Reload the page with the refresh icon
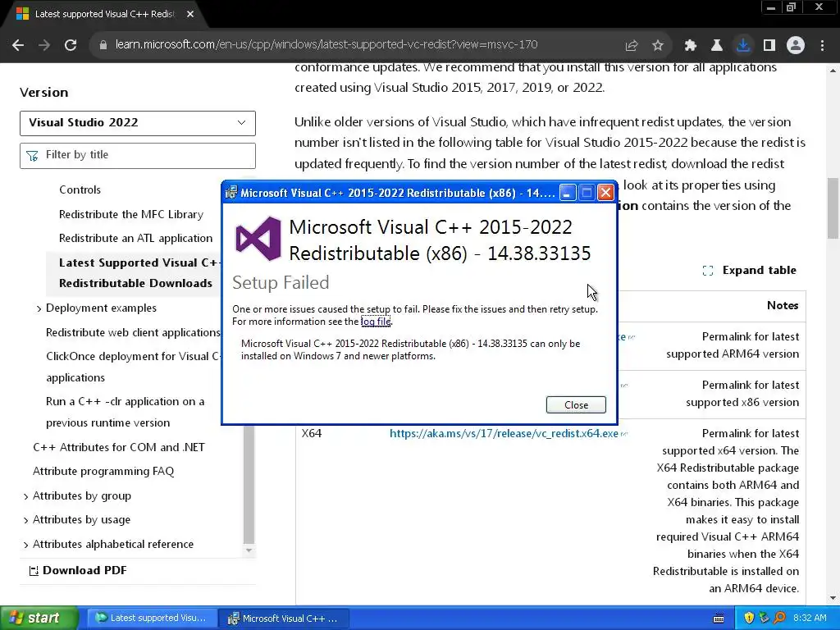Image resolution: width=840 pixels, height=630 pixels. (x=71, y=46)
